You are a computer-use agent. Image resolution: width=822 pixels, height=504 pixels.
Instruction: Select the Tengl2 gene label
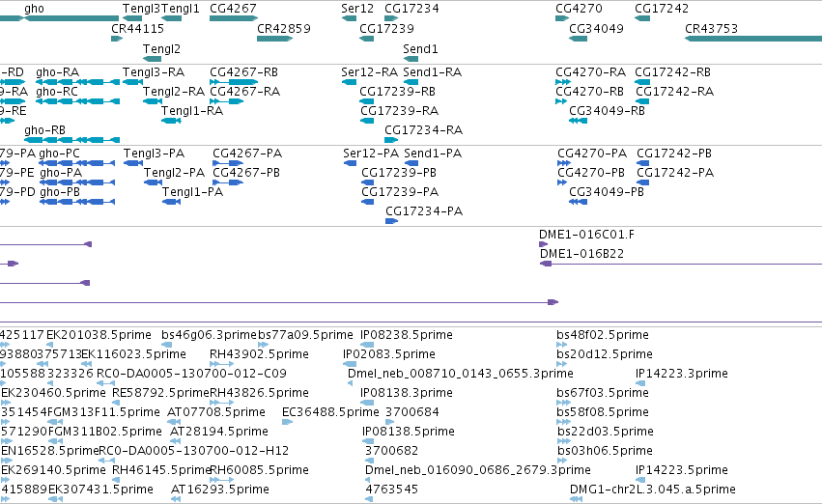(161, 49)
